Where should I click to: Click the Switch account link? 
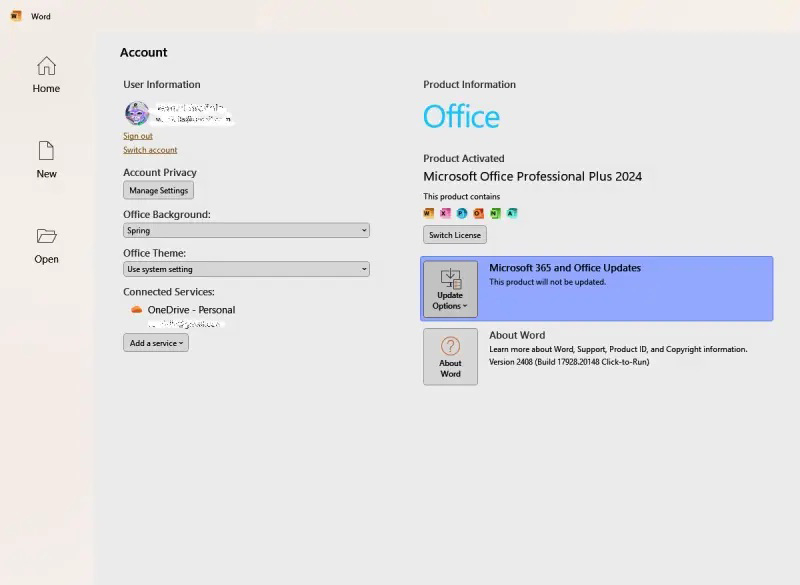click(x=150, y=149)
